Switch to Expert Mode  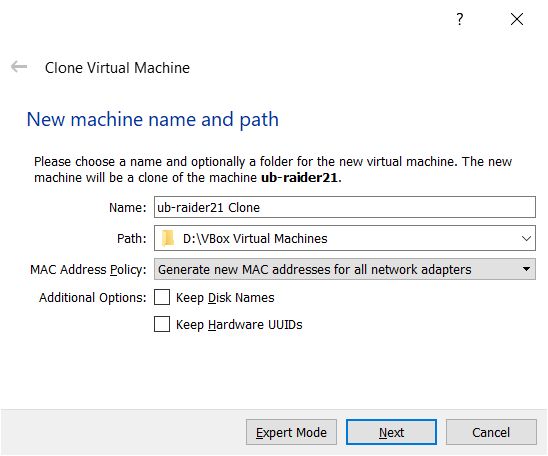[291, 432]
